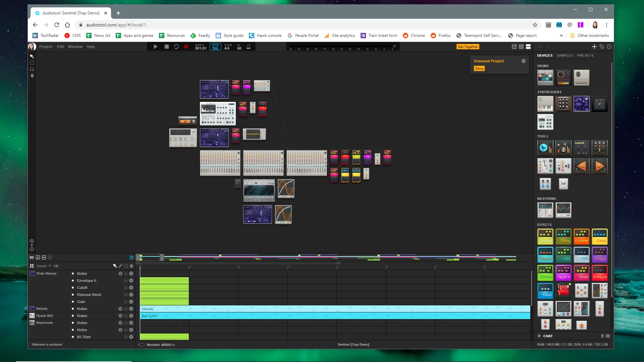The image size is (644, 362).
Task: Toggle visibility of Glide Melody Notes layer
Action: [x=73, y=274]
